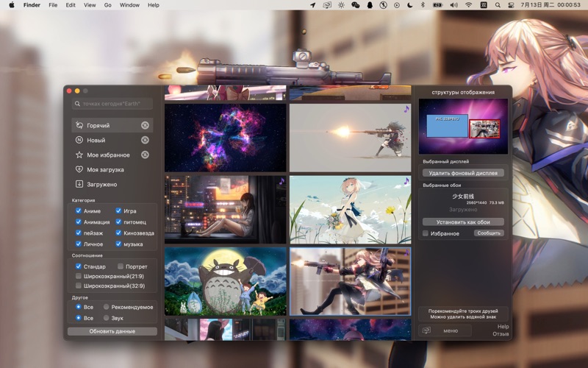The height and width of the screenshot is (368, 588).
Task: Click Обновить данные button
Action: click(x=112, y=331)
